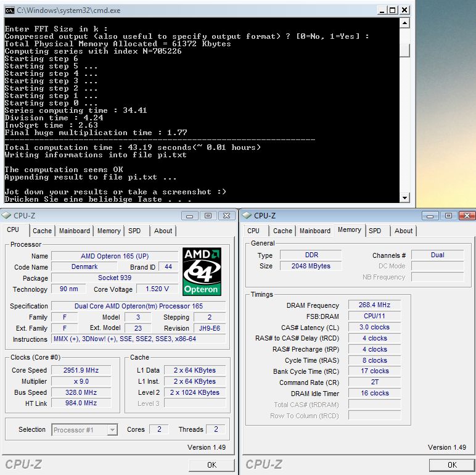Click the processor Name field AMD Opteron 165
Image resolution: width=476 pixels, height=475 pixels.
[x=115, y=256]
